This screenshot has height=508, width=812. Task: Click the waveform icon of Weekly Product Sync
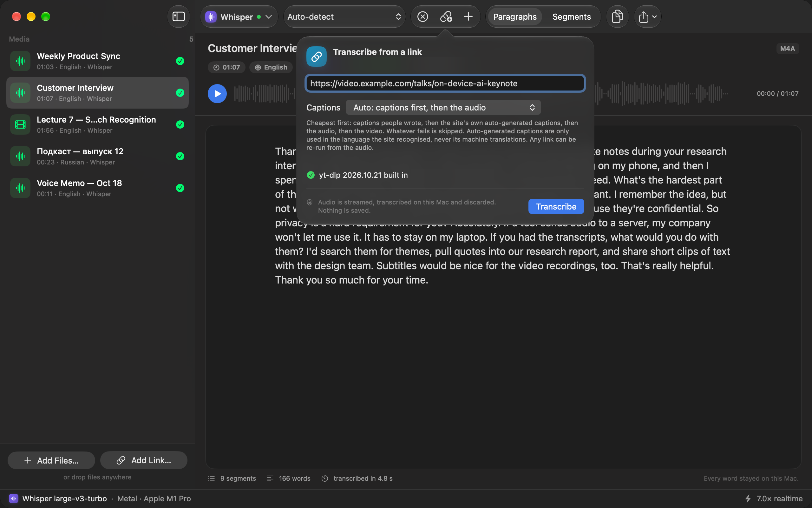(x=21, y=61)
